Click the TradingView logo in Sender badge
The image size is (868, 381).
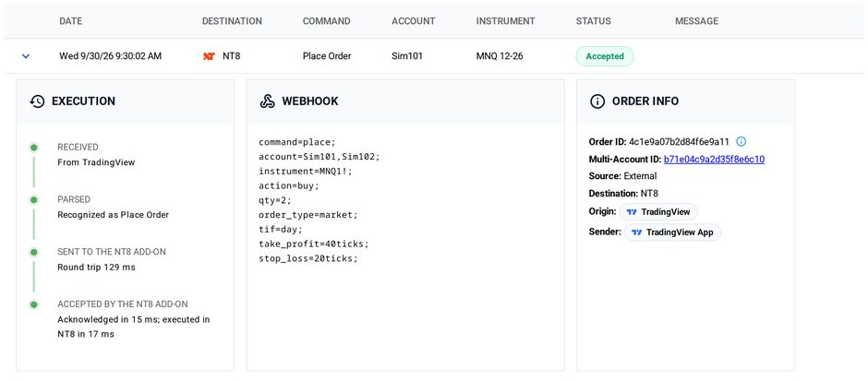637,232
